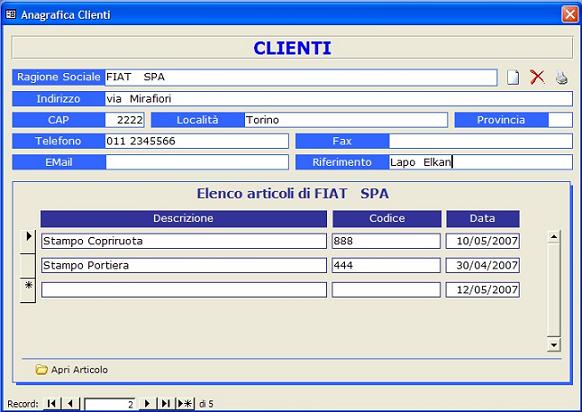Delete record with the red X icon
Viewport: 582px width, 412px height.
click(537, 77)
